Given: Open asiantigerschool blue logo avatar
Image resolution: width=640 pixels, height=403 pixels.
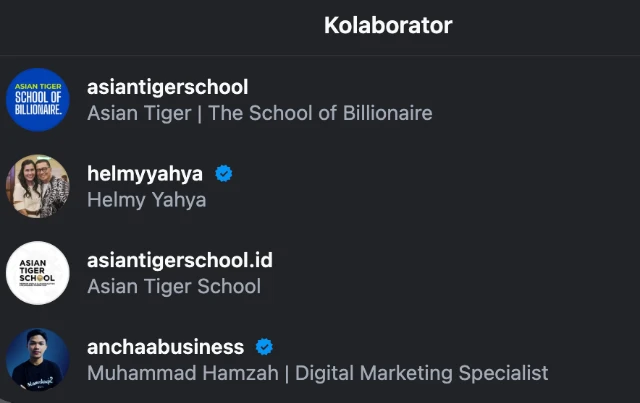Looking at the screenshot, I should click(38, 100).
